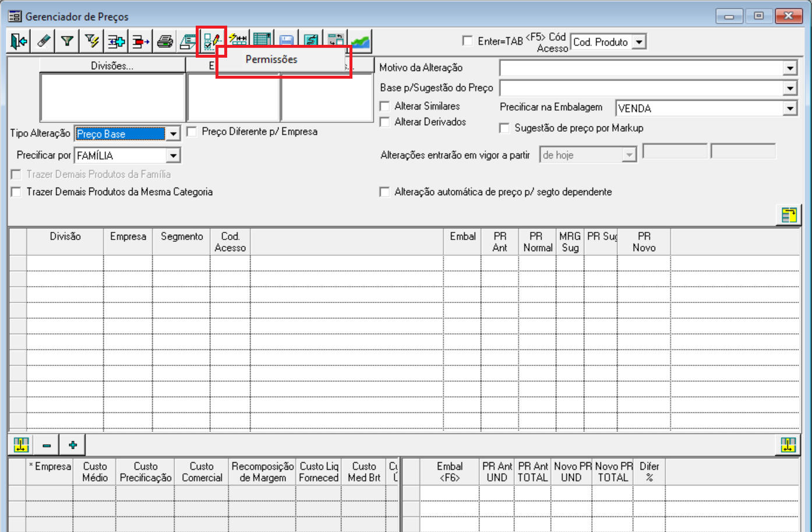
Task: Click the floppy disk save icon
Action: click(287, 40)
